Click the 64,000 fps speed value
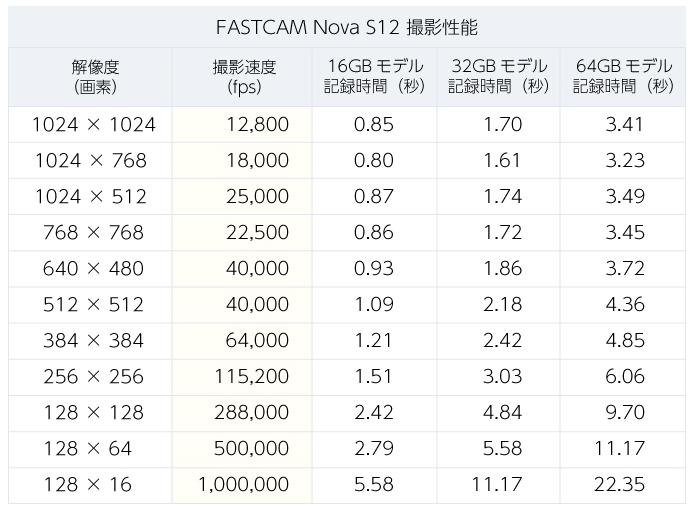Screen dimensions: 693x513 click(x=257, y=341)
